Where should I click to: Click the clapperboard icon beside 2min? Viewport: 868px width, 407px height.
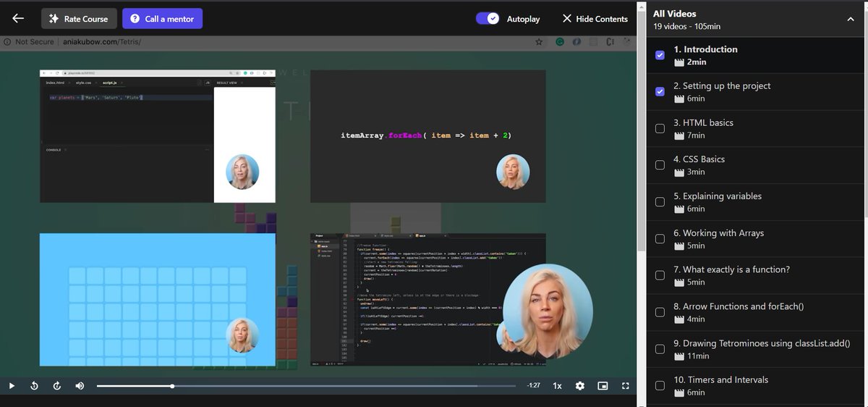click(x=678, y=62)
